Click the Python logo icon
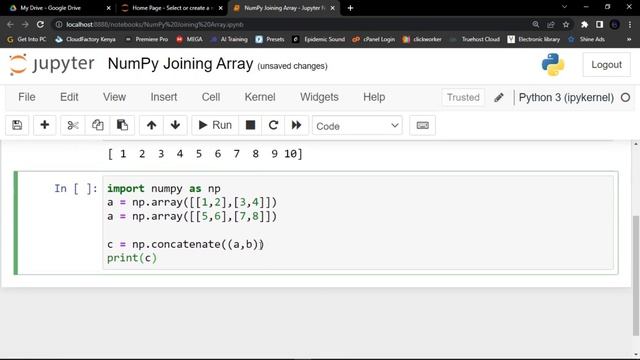 pyautogui.click(x=553, y=64)
